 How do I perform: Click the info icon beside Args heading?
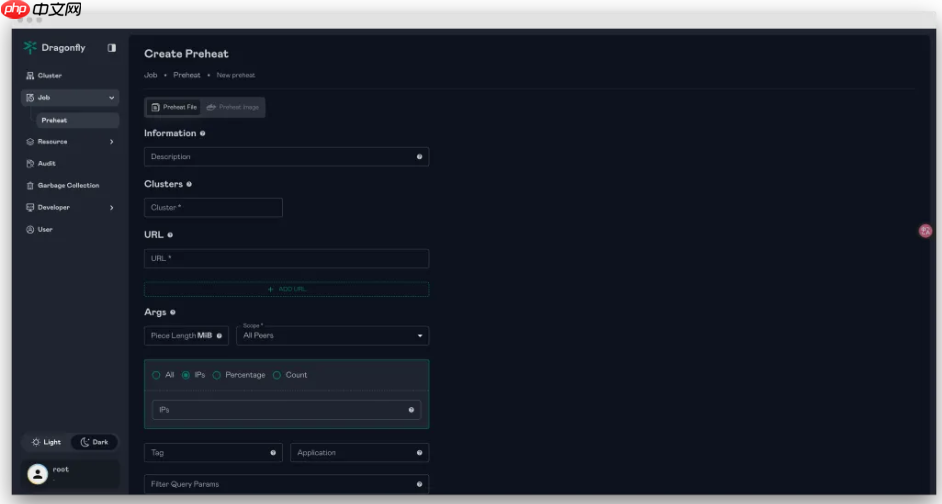click(x=173, y=312)
